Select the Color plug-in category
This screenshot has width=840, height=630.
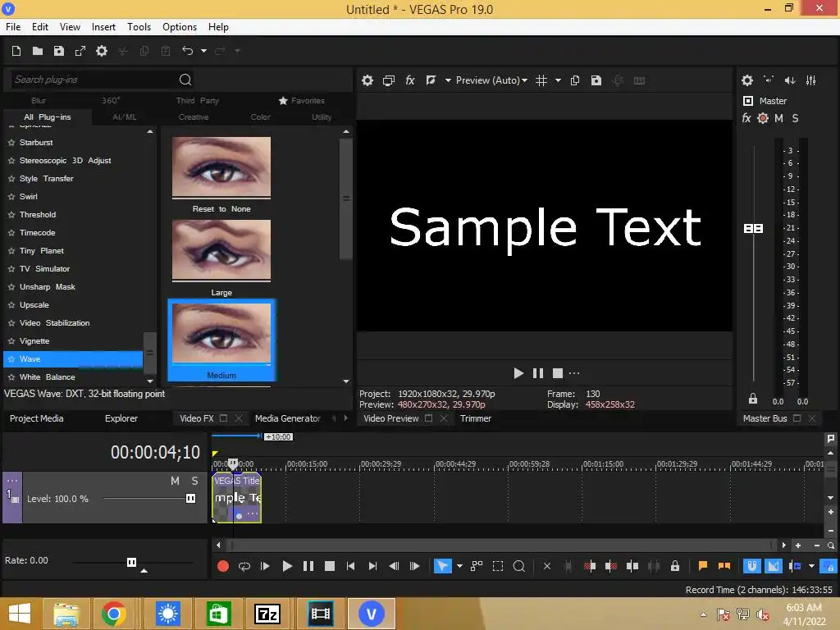(x=260, y=116)
